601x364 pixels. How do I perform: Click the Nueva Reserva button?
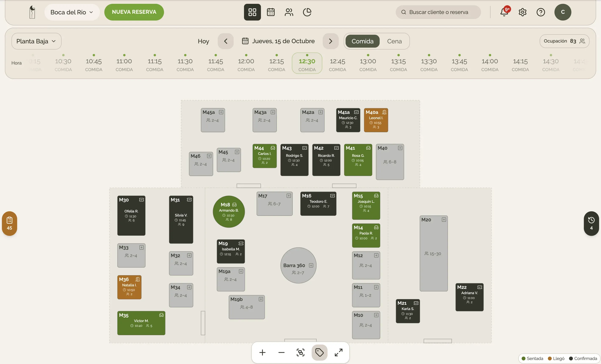click(x=134, y=12)
